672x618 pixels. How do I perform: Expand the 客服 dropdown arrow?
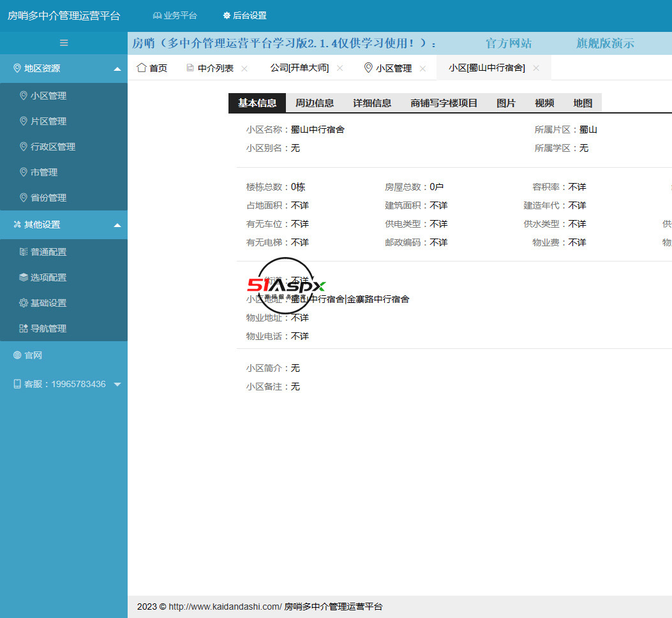(117, 385)
